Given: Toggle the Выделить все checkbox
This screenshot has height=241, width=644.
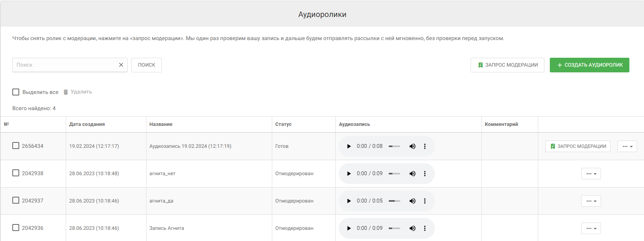Looking at the screenshot, I should click(x=16, y=92).
